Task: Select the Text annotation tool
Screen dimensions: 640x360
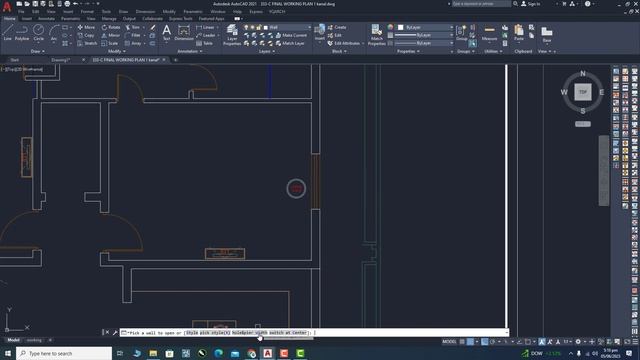Action: point(167,32)
